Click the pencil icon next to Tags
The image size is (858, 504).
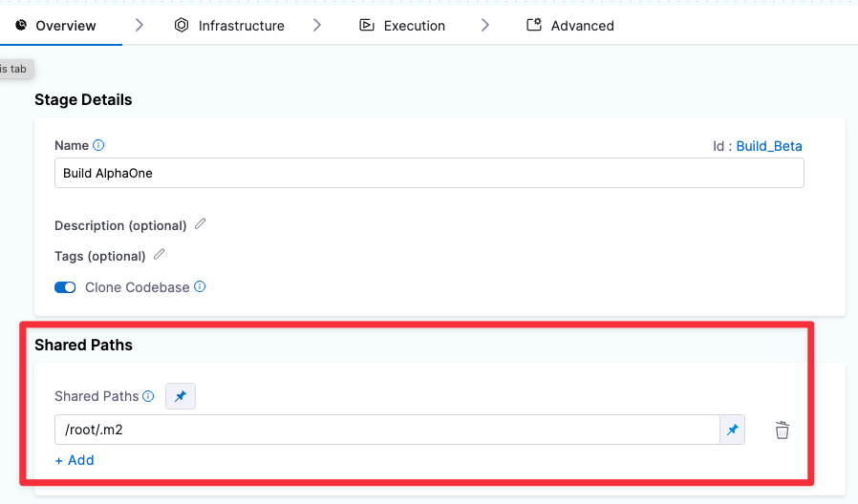point(160,255)
